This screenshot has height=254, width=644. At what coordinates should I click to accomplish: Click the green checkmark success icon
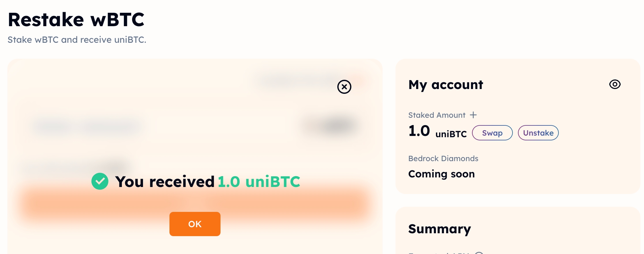tap(100, 181)
